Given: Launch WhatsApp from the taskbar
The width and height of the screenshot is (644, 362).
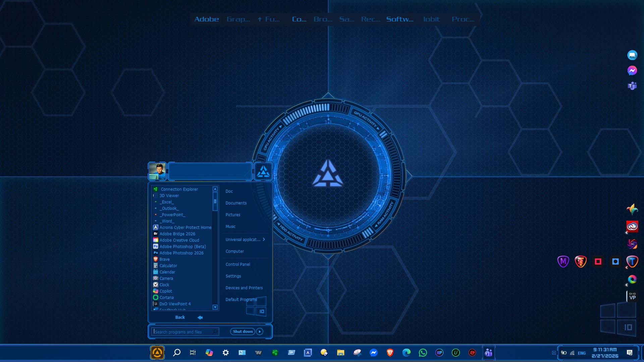Looking at the screenshot, I should coord(423,353).
